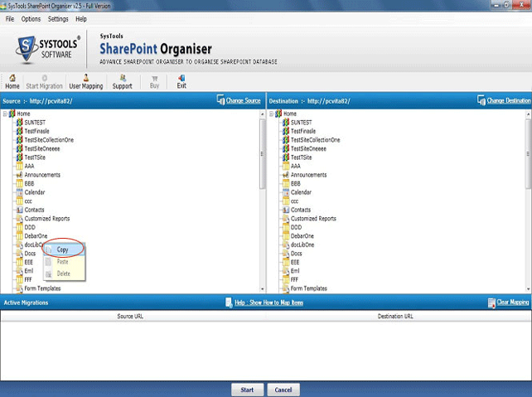
Task: Collapse the Home node in Destination tree
Action: click(x=272, y=114)
